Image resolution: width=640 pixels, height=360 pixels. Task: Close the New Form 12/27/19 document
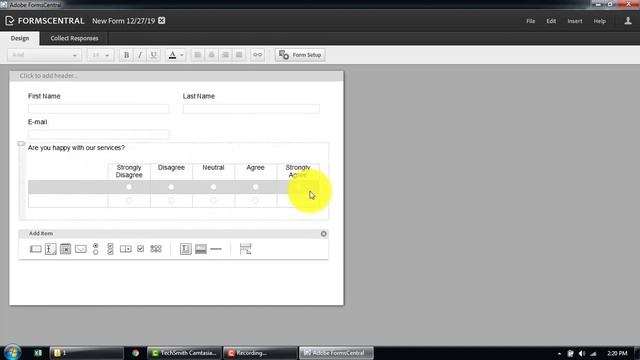[162, 20]
